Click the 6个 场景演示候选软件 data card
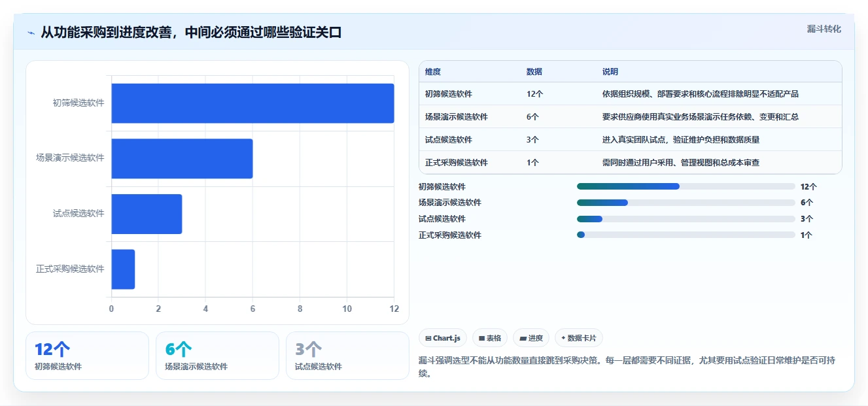The width and height of the screenshot is (868, 406). click(x=217, y=356)
